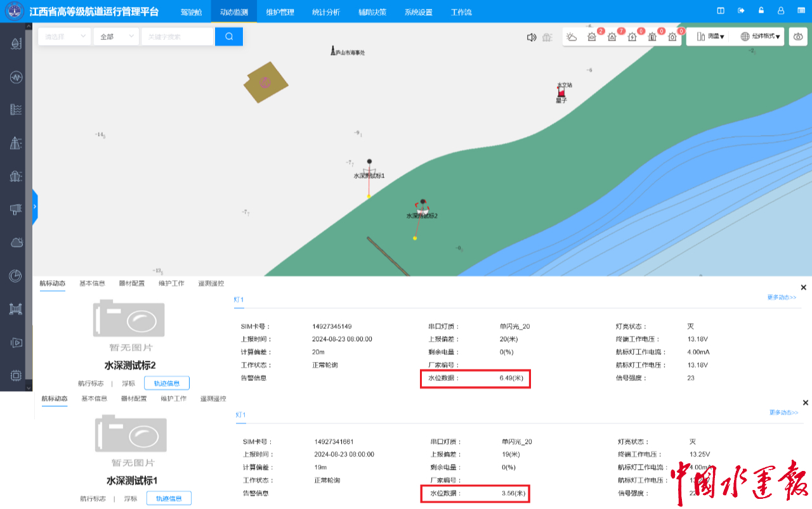
Task: Click the blue search magnifier button
Action: [228, 37]
